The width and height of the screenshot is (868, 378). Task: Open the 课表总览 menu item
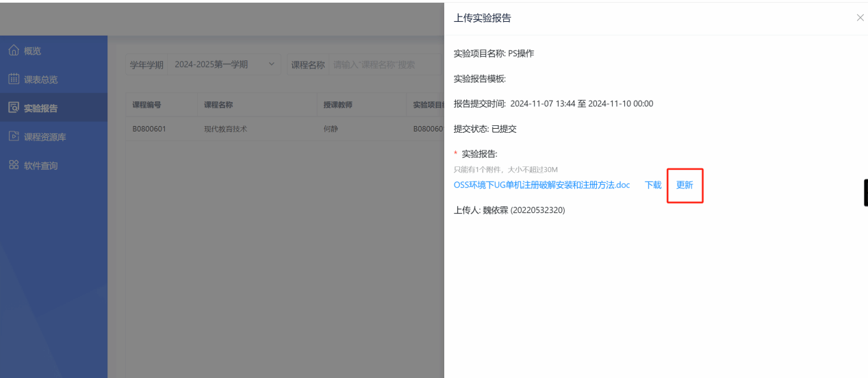tap(41, 79)
